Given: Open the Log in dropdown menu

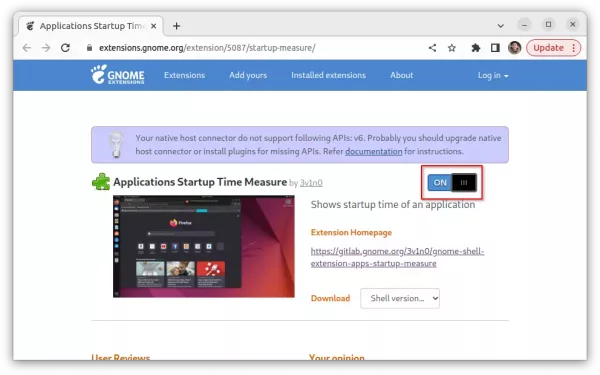Looking at the screenshot, I should coord(493,75).
